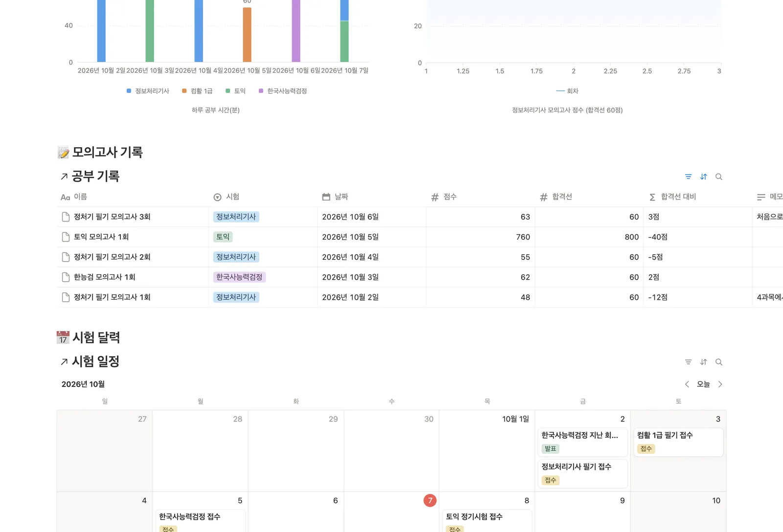
Task: Open the 날짜 column header menu
Action: 371,197
